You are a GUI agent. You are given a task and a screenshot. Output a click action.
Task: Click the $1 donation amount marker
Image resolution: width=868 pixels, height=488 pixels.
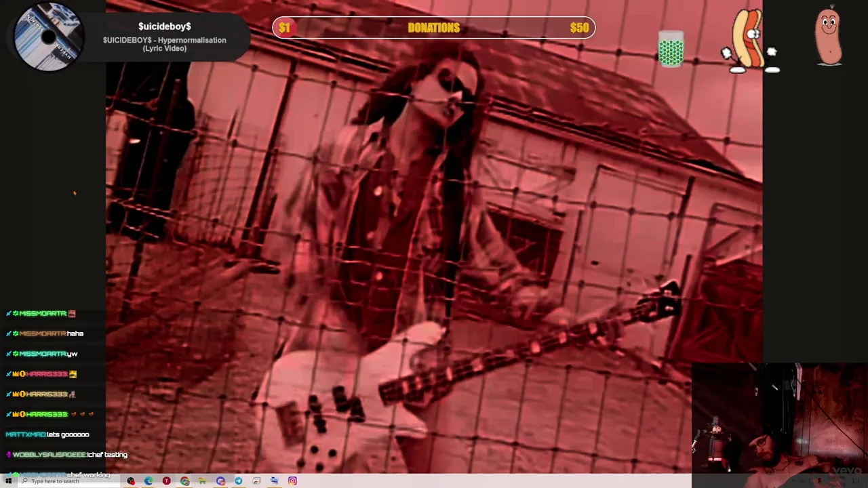pos(284,28)
